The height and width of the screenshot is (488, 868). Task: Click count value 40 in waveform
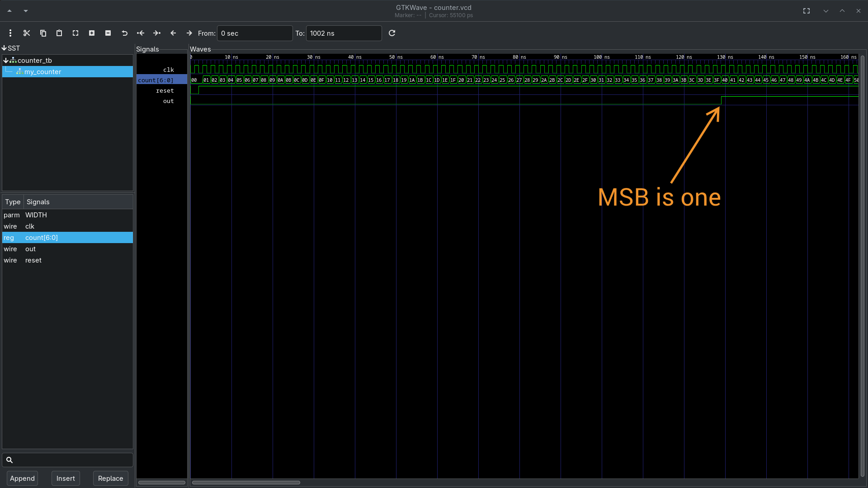pyautogui.click(x=725, y=80)
